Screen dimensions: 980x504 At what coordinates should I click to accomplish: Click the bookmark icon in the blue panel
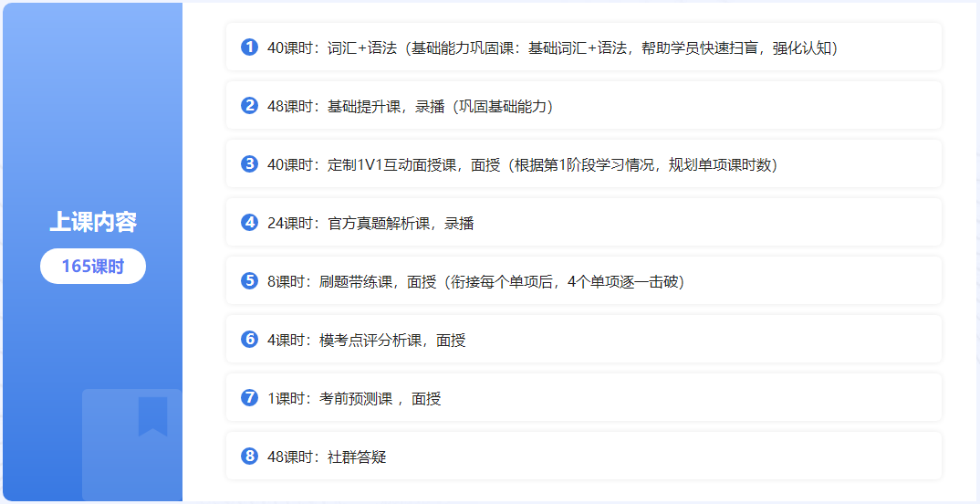coord(152,416)
